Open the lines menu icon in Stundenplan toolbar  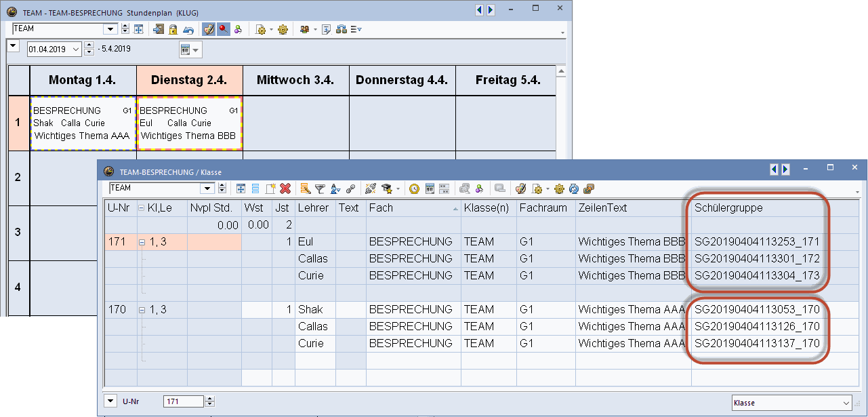[356, 29]
